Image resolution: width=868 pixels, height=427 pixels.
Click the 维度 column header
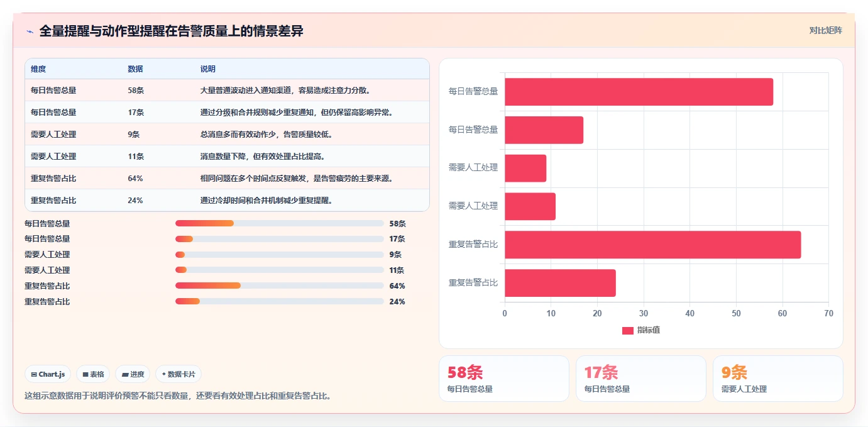coord(38,69)
